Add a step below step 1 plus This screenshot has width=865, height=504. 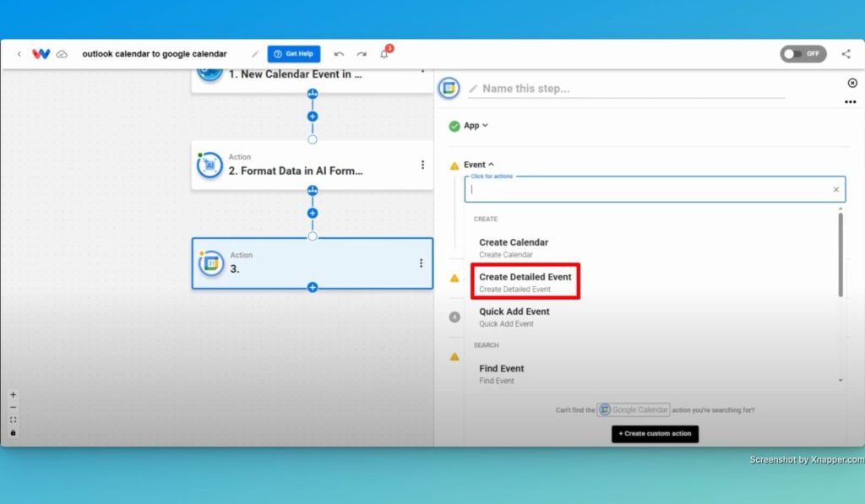point(313,117)
